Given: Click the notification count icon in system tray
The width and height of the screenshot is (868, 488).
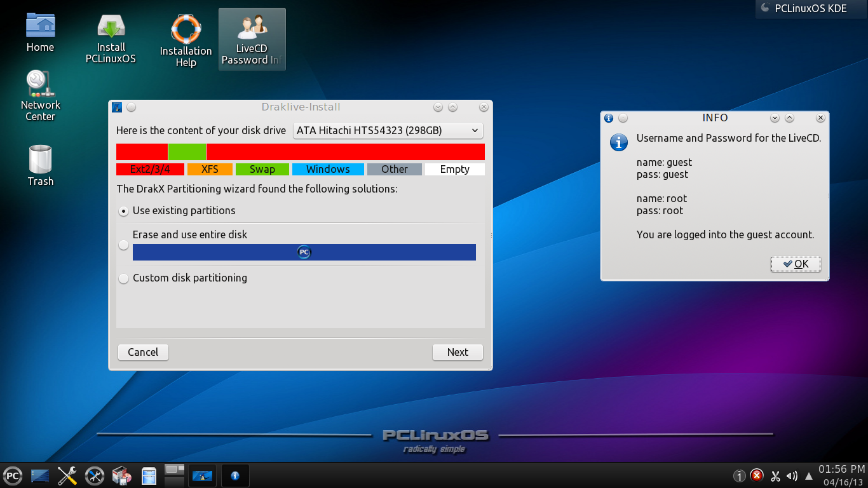Looking at the screenshot, I should [740, 476].
